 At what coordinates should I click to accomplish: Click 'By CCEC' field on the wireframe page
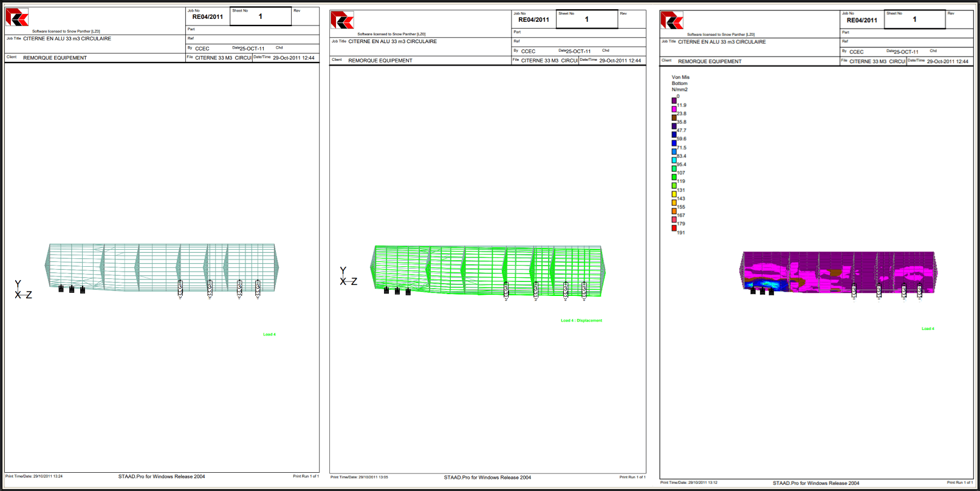click(199, 49)
